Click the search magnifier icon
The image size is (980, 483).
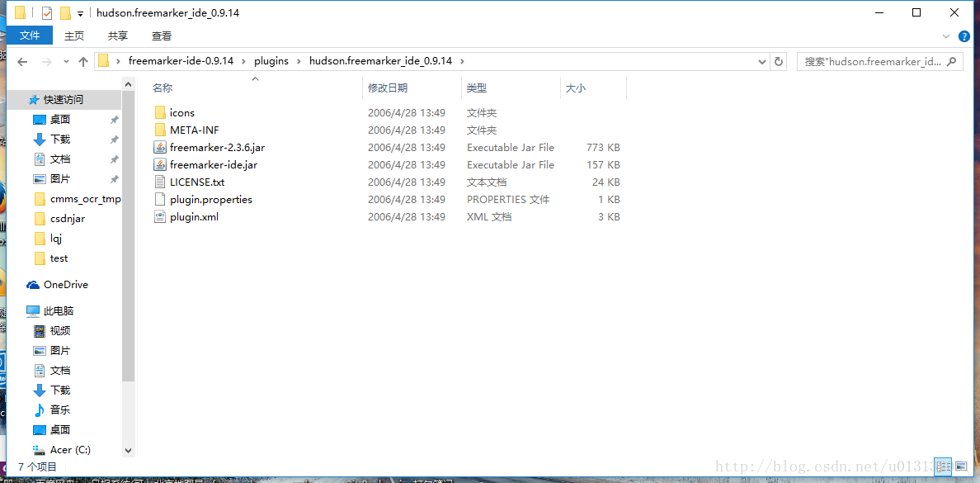[951, 61]
